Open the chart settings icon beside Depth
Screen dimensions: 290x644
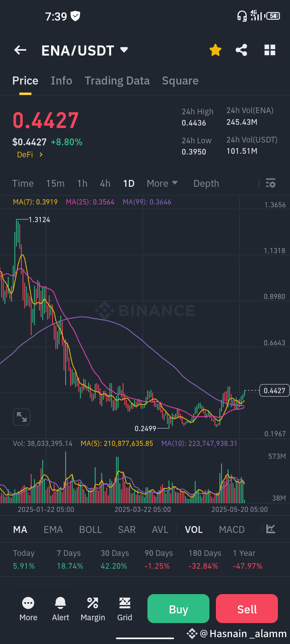pyautogui.click(x=270, y=183)
